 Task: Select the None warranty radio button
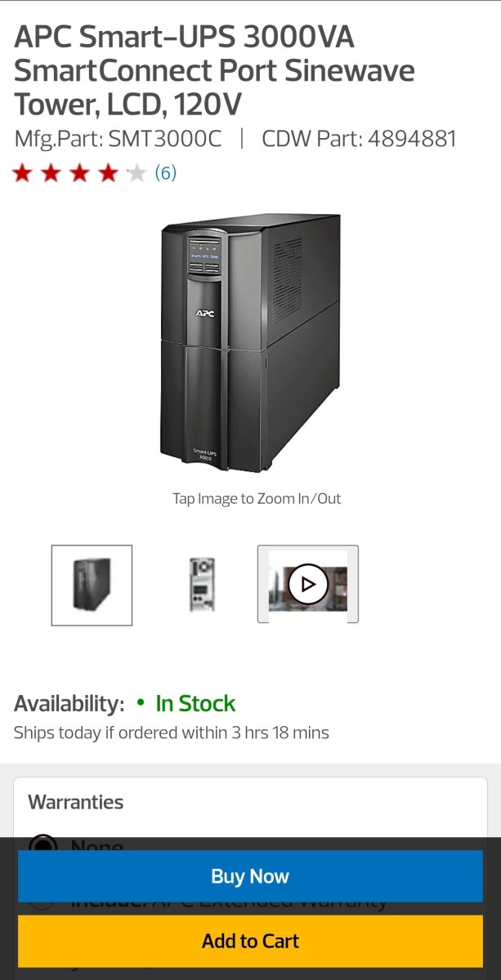42,844
